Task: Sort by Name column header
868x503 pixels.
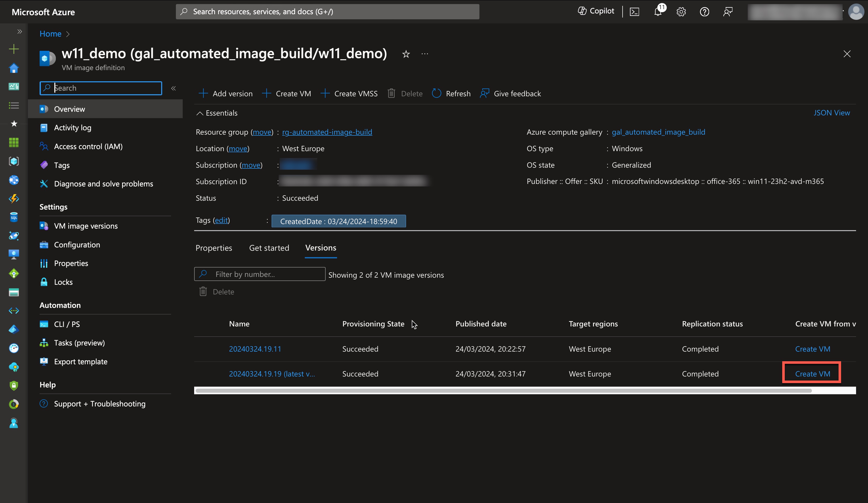Action: (x=239, y=324)
